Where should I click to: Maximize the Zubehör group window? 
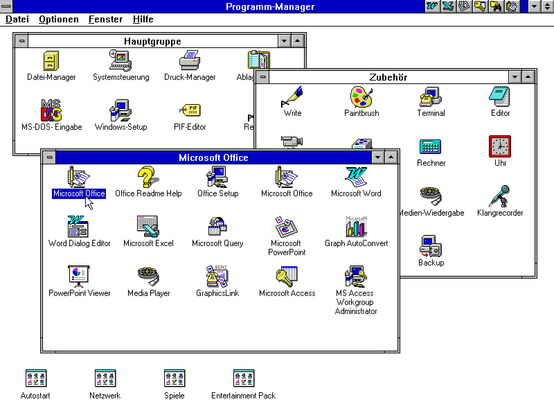(x=528, y=77)
